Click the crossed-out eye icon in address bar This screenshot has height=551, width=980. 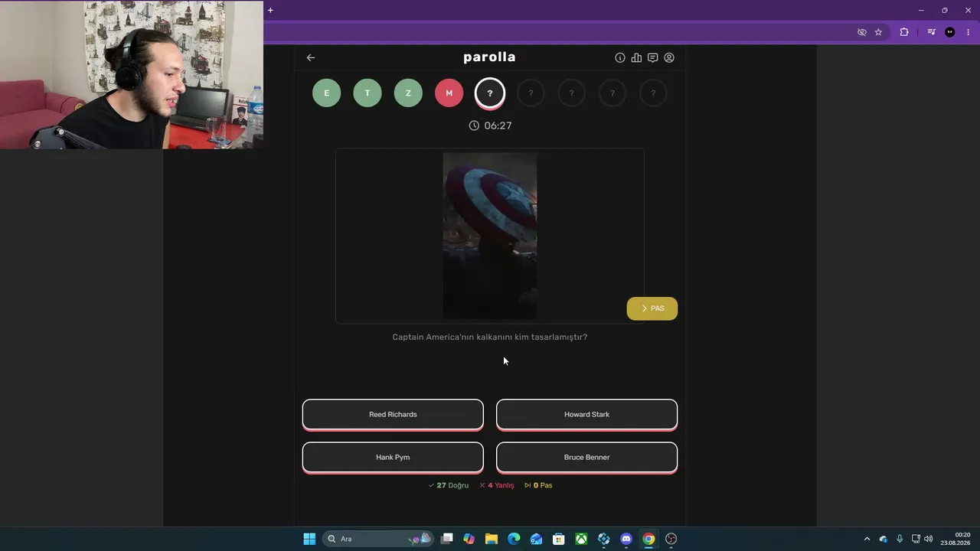(x=862, y=32)
